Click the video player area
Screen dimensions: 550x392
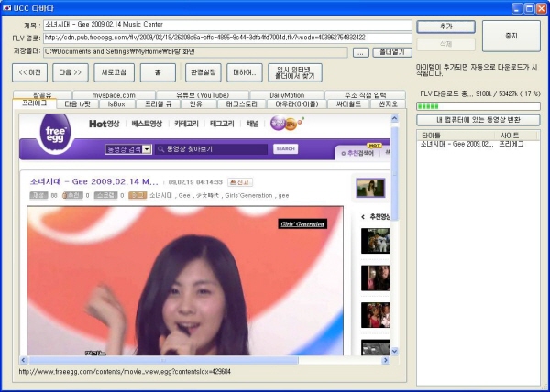click(x=185, y=280)
